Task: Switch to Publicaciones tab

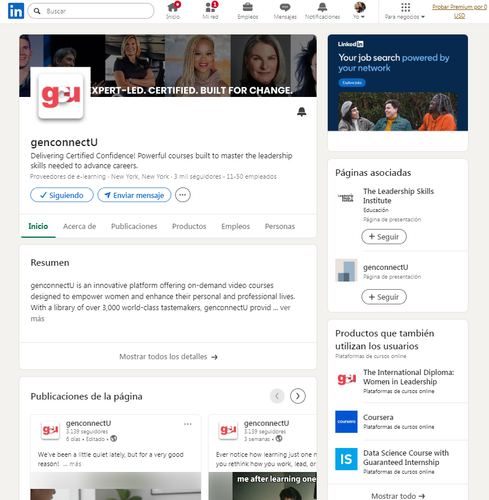Action: [x=134, y=226]
